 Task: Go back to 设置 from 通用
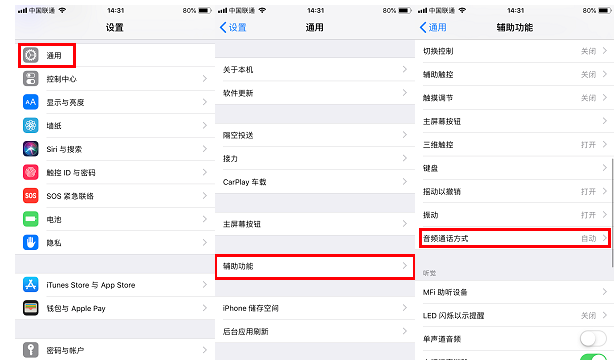(x=233, y=27)
